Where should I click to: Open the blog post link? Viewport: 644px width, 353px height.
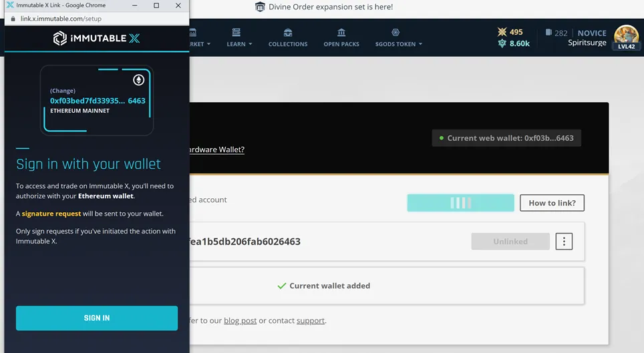[x=240, y=320]
